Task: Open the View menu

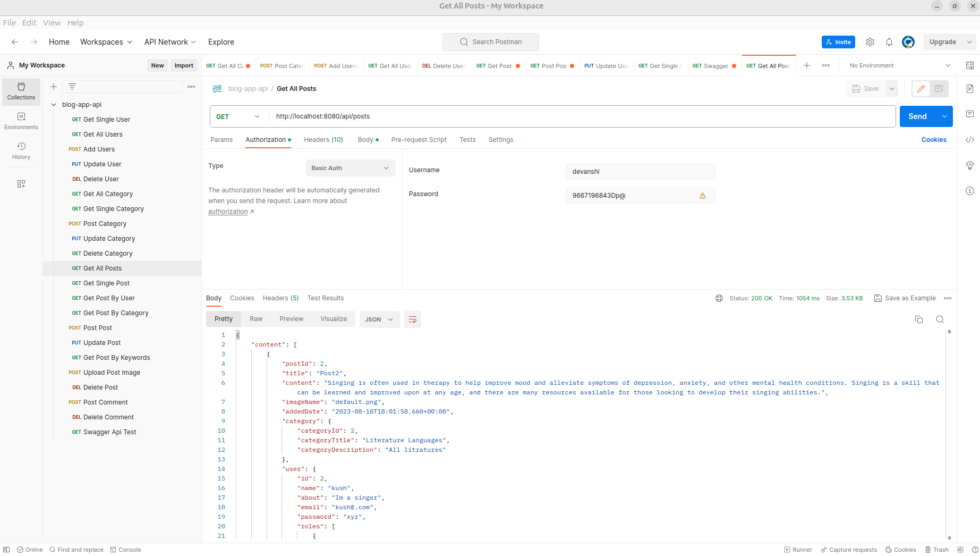Action: pos(52,22)
